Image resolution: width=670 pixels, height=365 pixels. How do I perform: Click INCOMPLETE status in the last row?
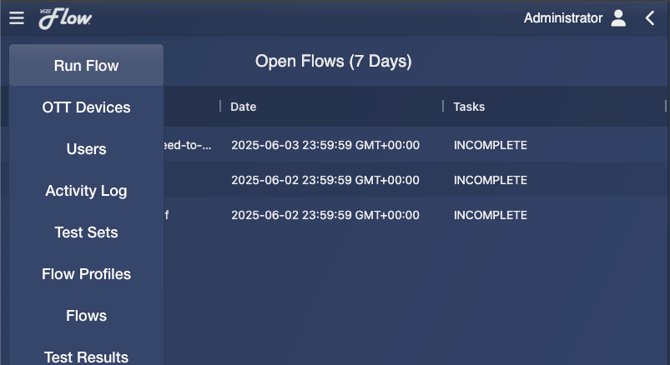tap(490, 215)
